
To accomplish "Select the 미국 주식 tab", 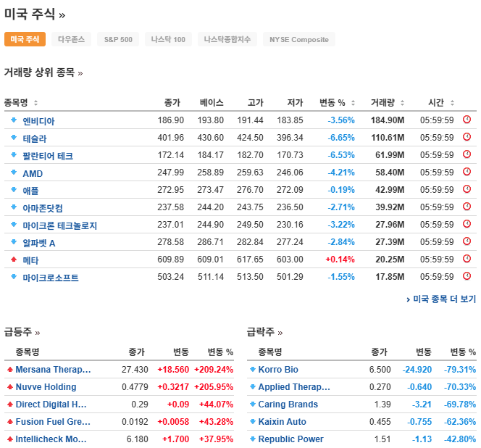I will click(25, 39).
